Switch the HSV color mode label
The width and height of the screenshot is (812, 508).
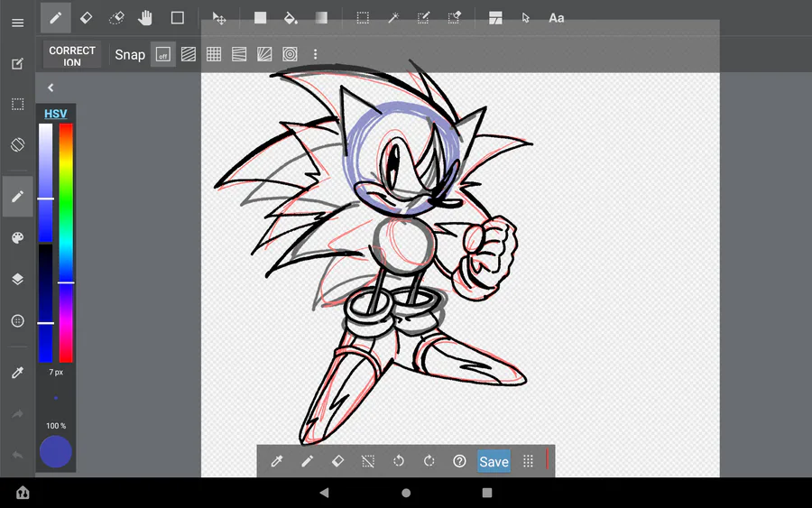[55, 114]
